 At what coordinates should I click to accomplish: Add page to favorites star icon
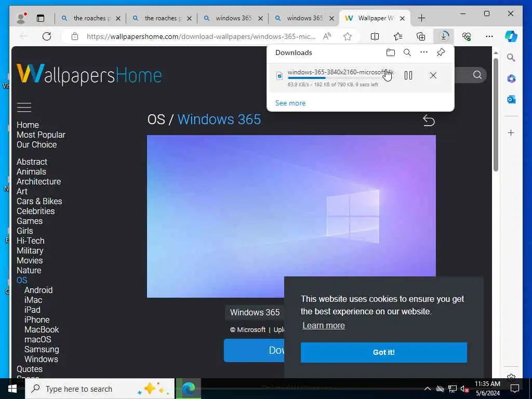(x=348, y=36)
